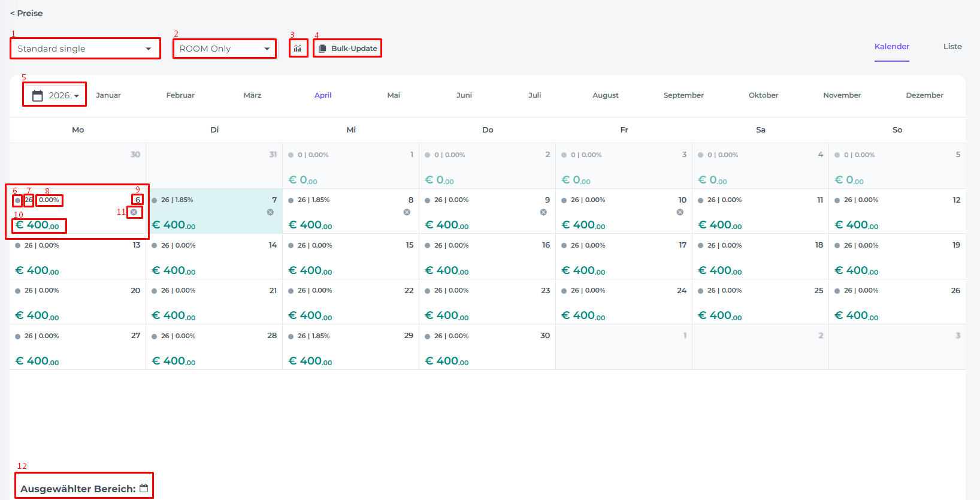Click calendar icon next to Ausgewählter Bereich
Image resolution: width=980 pixels, height=500 pixels.
pos(144,488)
